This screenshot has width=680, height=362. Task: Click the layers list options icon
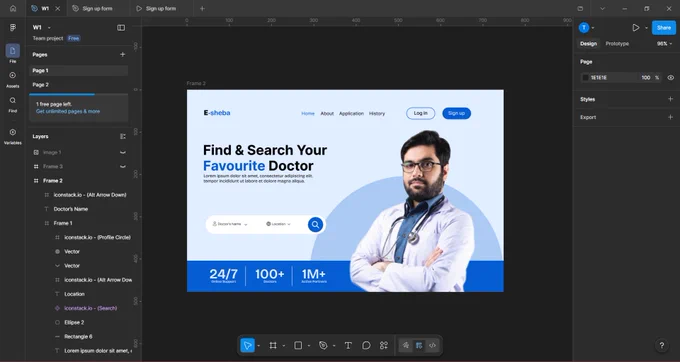coord(123,136)
